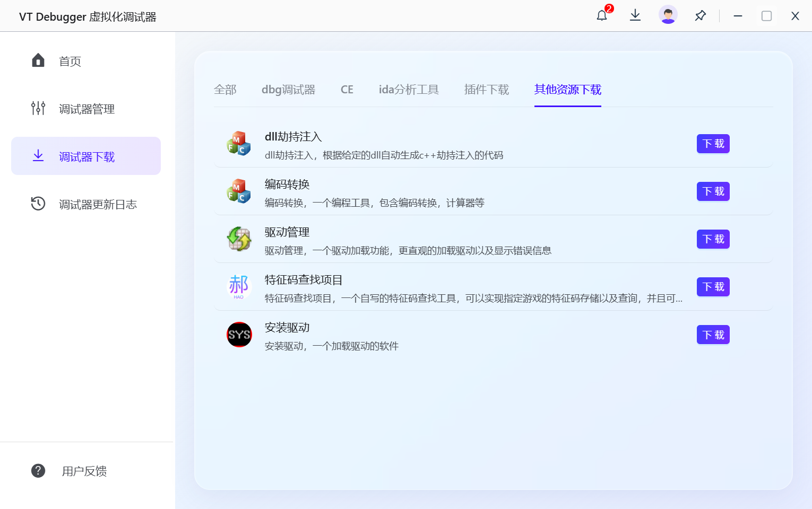Select 调试器下载 in the sidebar

(x=86, y=156)
